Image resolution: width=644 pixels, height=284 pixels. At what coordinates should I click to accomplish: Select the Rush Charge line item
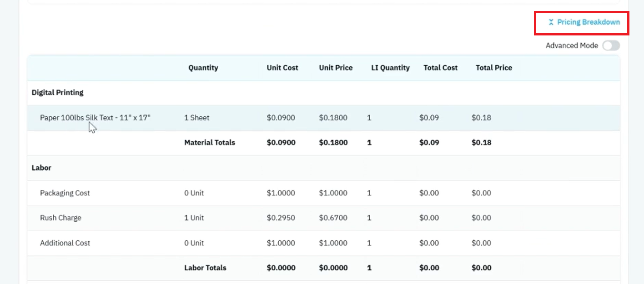click(x=60, y=218)
